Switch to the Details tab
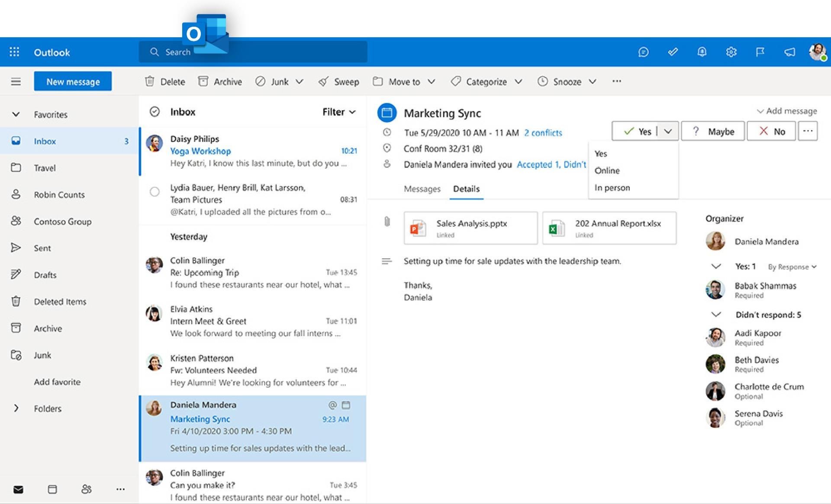Screen dimensions: 831x504 (466, 189)
